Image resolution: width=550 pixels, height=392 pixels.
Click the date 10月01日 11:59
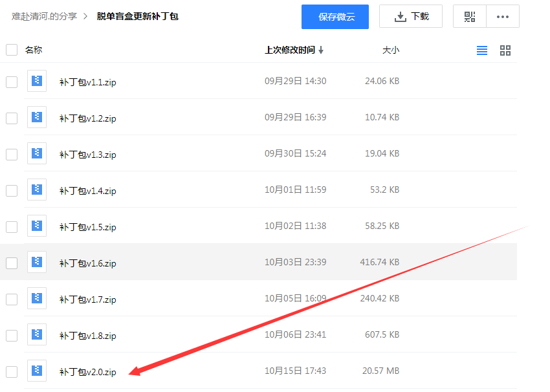[x=295, y=190]
